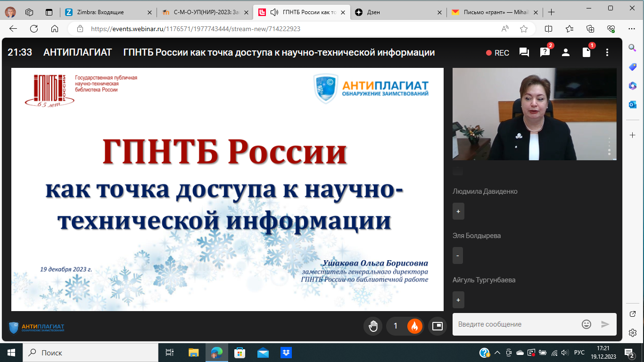Mute the audio of ГПНТБ России tab
Viewport: 644px width, 362px height.
pyautogui.click(x=274, y=12)
